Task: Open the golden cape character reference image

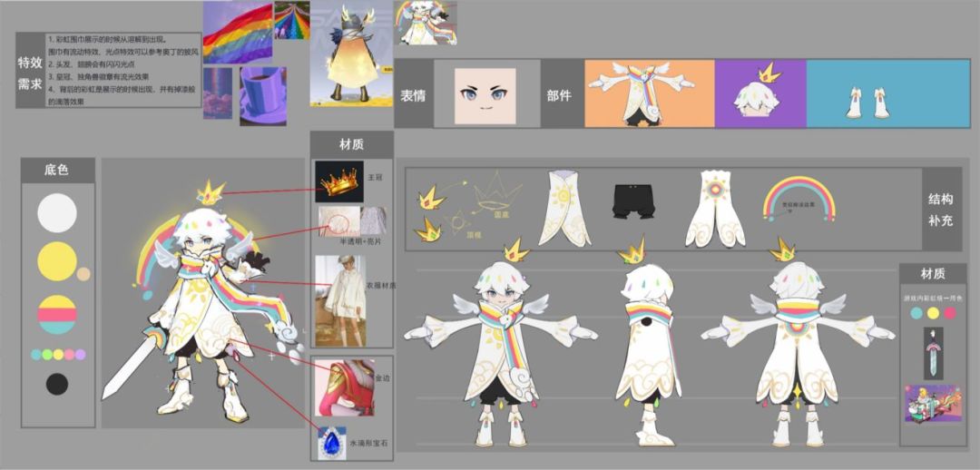Action: (x=351, y=54)
